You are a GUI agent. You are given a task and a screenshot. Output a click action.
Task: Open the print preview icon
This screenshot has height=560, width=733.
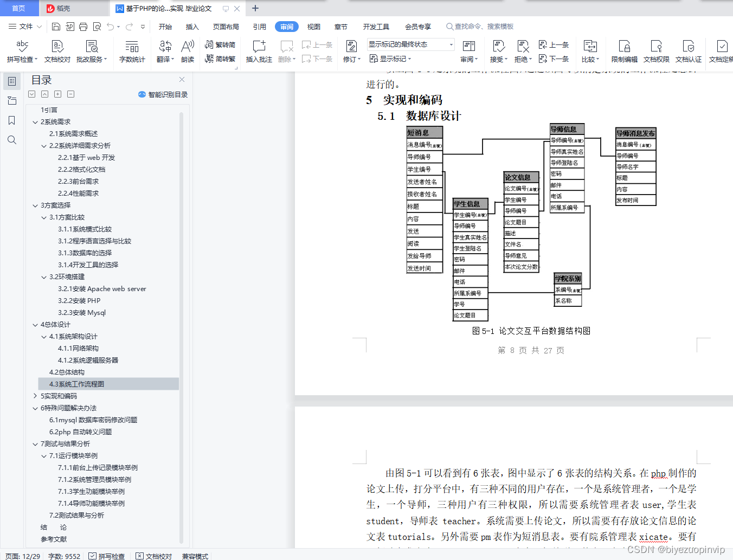pyautogui.click(x=97, y=26)
